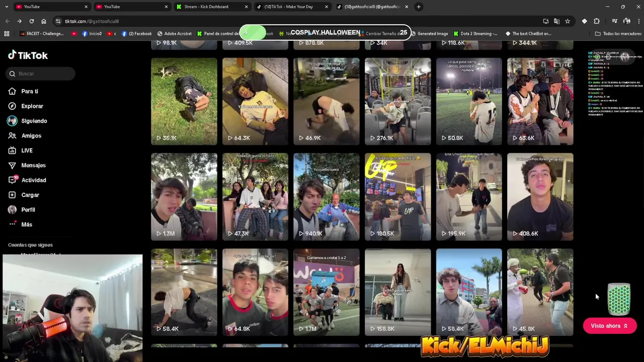
Task: Play the video with 195.9K views
Action: point(469,197)
